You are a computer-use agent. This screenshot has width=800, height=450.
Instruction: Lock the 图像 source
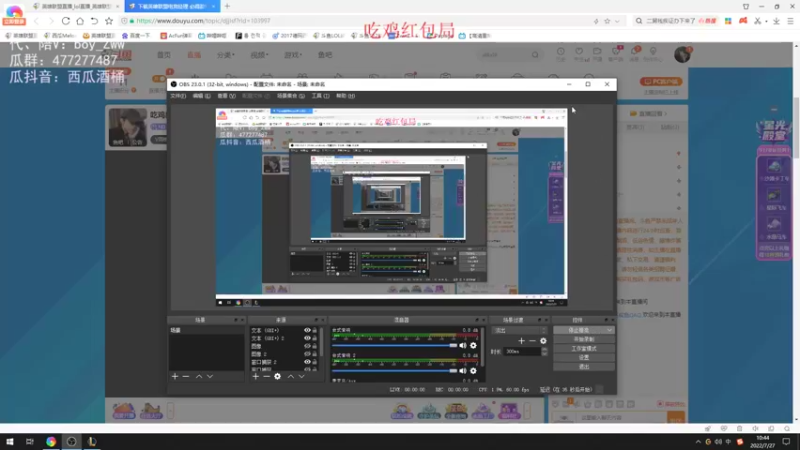315,346
